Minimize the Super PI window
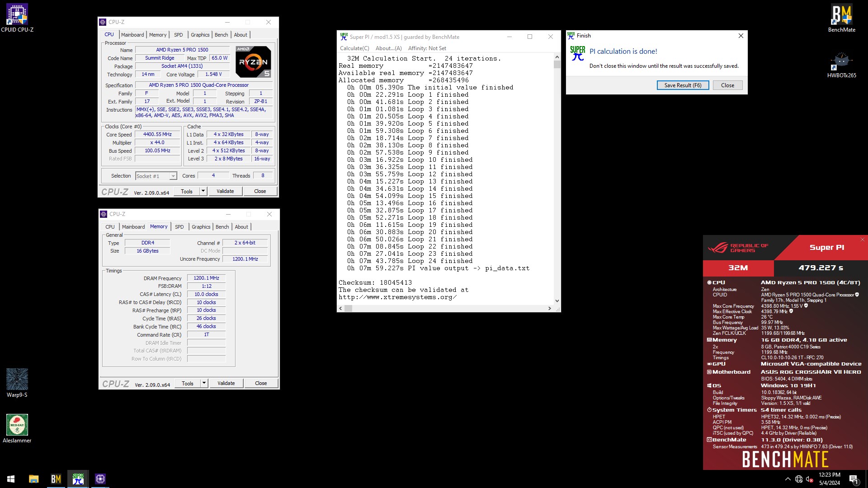 [x=509, y=37]
